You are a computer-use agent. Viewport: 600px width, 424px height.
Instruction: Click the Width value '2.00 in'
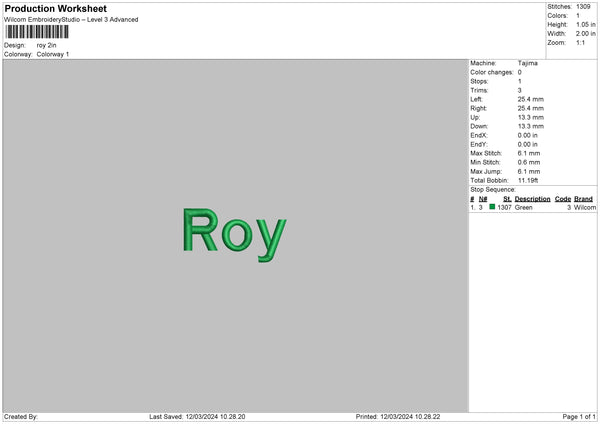click(x=586, y=34)
